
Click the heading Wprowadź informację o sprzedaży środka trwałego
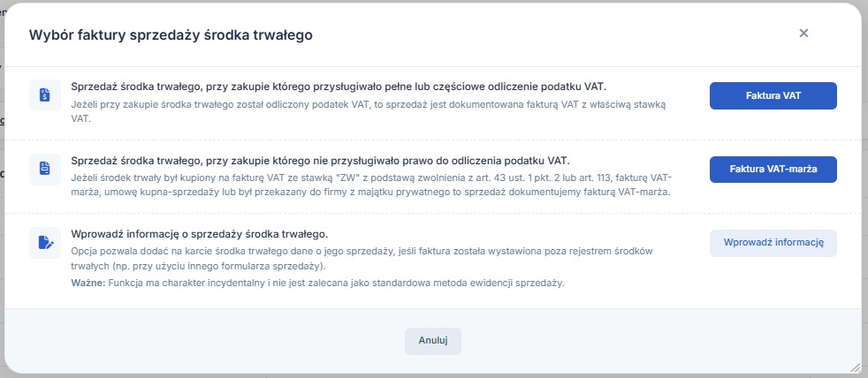point(199,234)
